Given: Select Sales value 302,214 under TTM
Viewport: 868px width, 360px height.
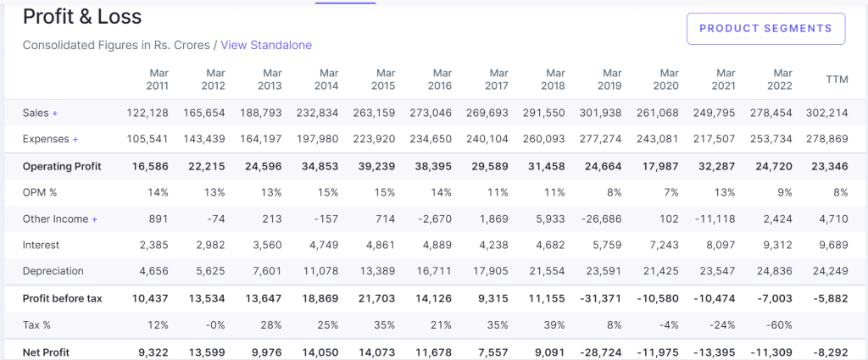Looking at the screenshot, I should (827, 114).
